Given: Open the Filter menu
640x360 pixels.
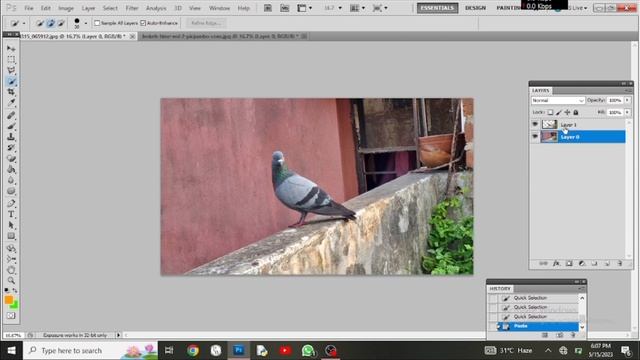Looking at the screenshot, I should tap(131, 8).
